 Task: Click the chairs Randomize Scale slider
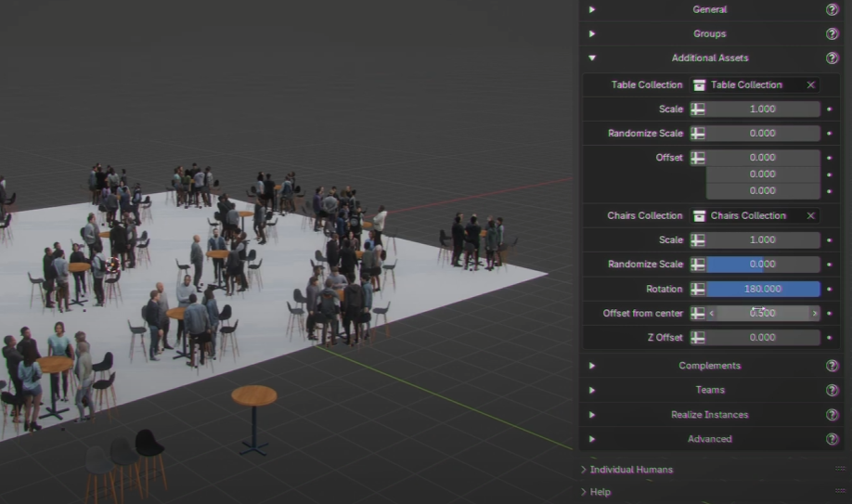762,265
